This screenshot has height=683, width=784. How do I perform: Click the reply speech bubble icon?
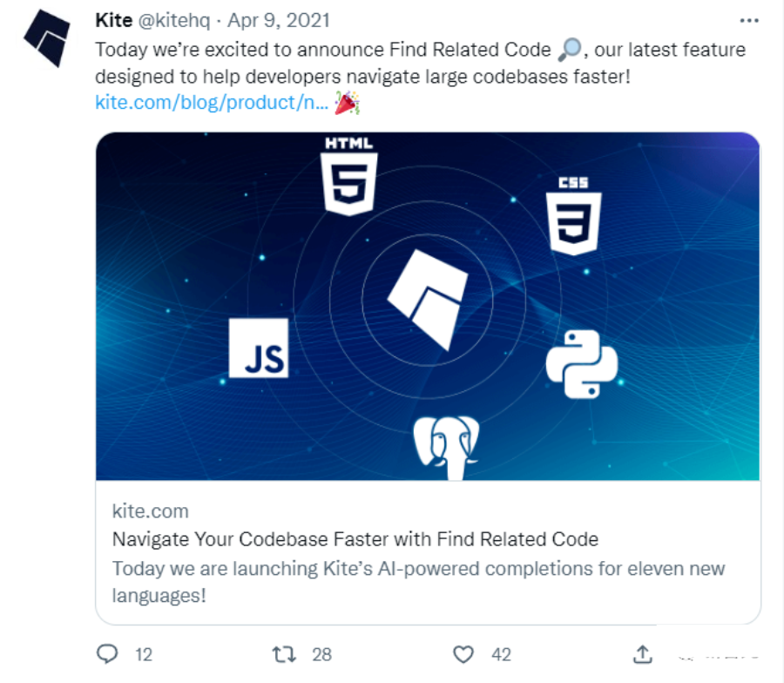coord(106,654)
